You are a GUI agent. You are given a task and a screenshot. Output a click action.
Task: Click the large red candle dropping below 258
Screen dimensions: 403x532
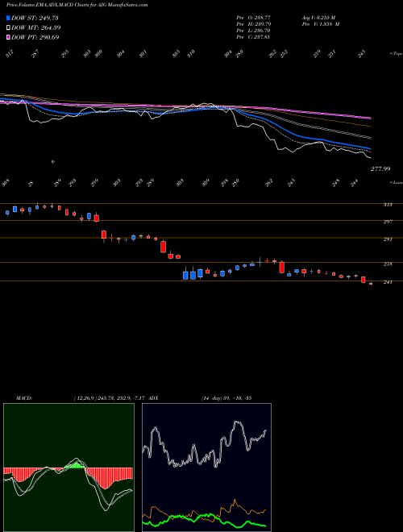(281, 267)
